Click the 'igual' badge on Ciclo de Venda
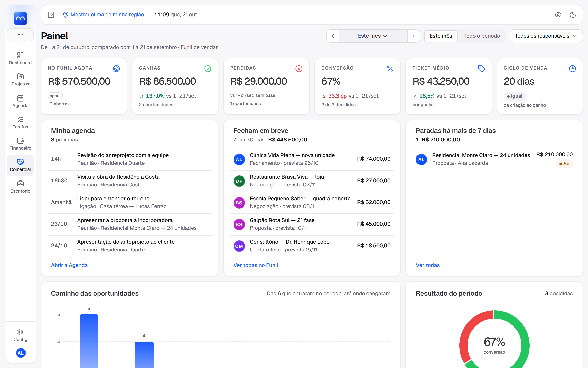Image resolution: width=588 pixels, height=368 pixels. point(515,96)
